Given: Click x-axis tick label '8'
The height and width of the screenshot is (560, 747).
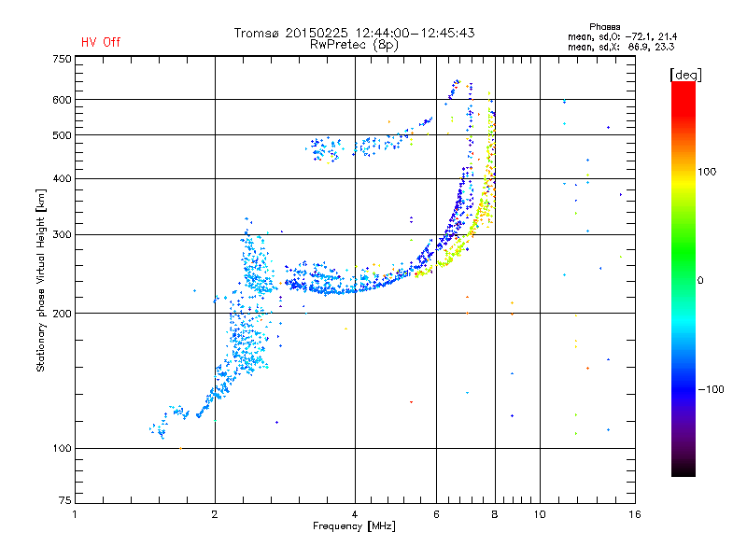Looking at the screenshot, I should (495, 514).
